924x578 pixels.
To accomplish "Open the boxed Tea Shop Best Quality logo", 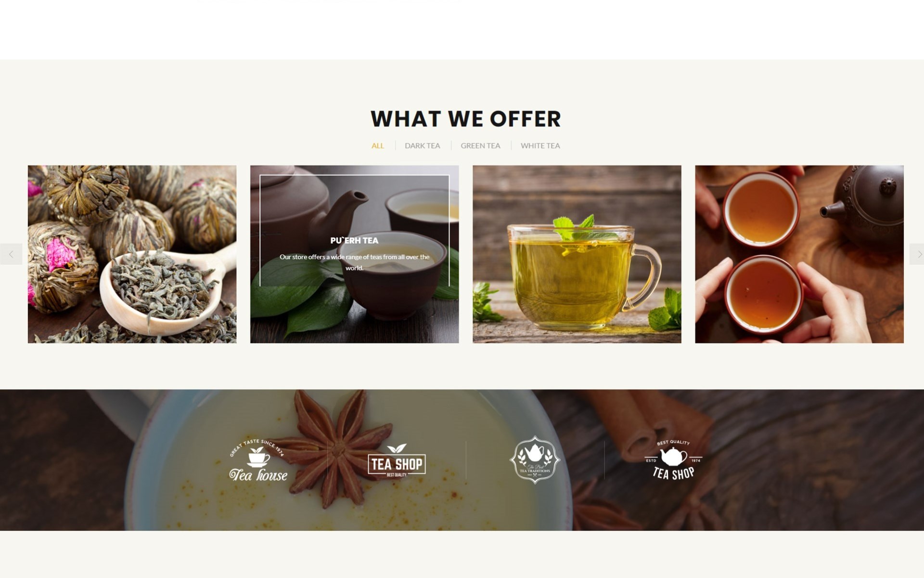I will coord(397,460).
